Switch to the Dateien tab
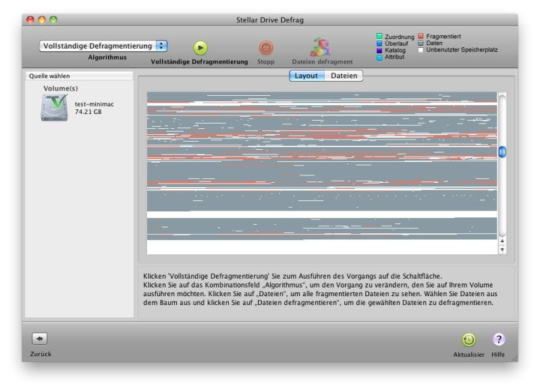The width and height of the screenshot is (540, 392). coord(344,76)
